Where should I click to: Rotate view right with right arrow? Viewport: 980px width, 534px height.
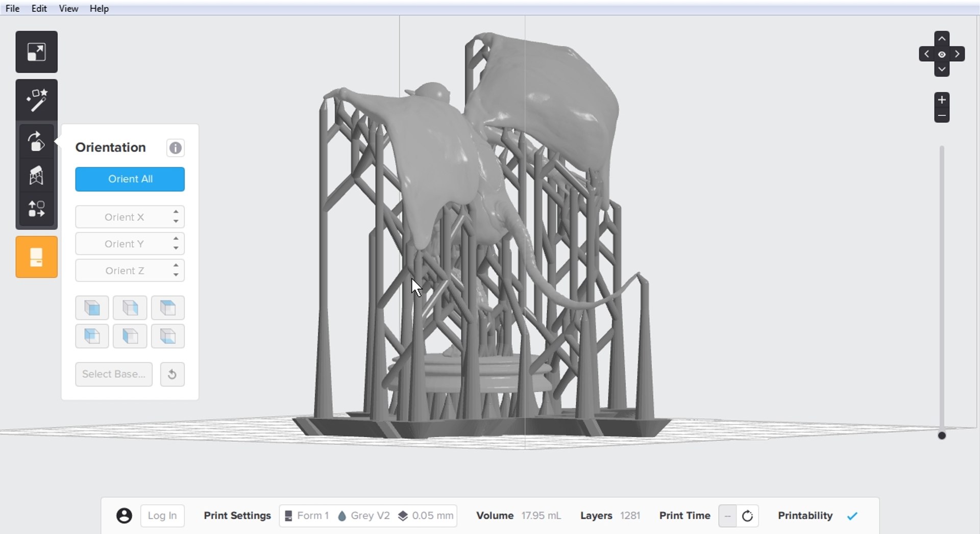[x=957, y=54]
